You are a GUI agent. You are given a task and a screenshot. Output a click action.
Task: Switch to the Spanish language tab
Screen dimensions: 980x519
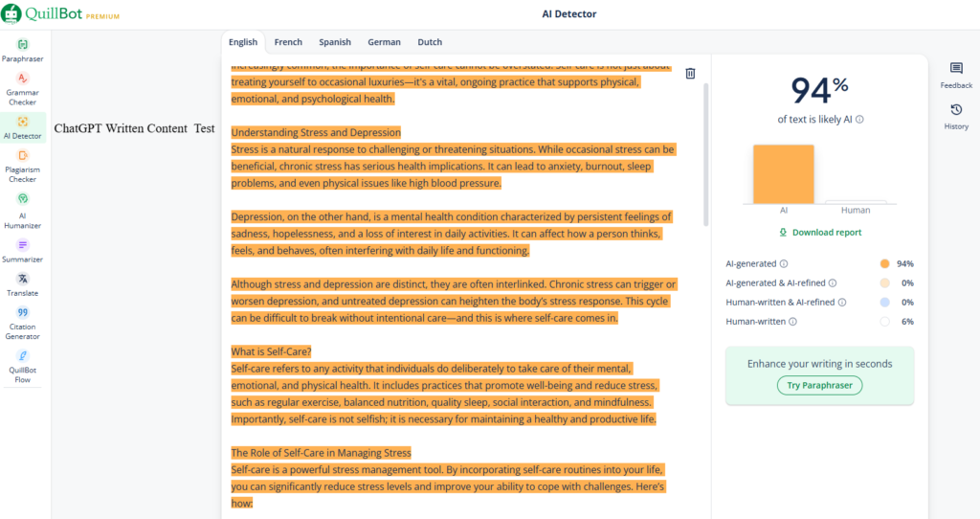(x=335, y=42)
